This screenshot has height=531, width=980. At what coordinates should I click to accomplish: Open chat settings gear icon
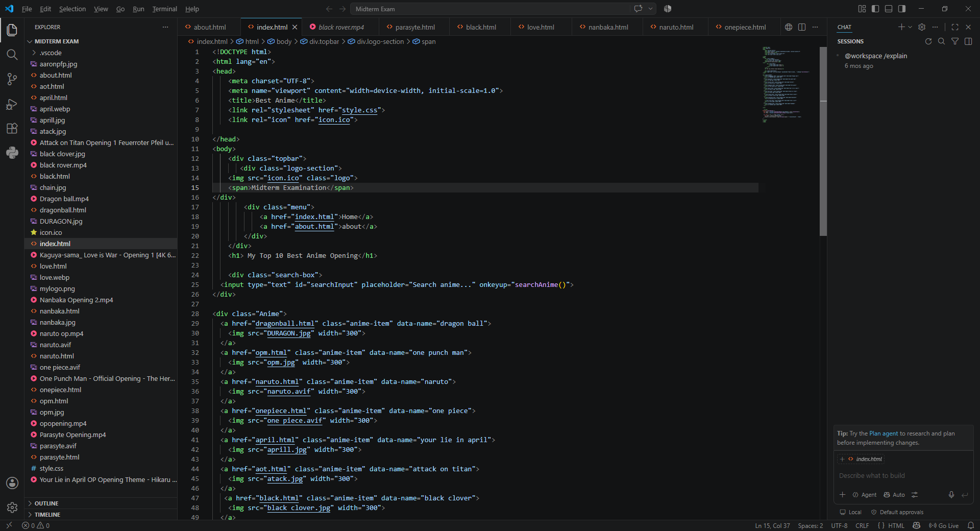(922, 27)
